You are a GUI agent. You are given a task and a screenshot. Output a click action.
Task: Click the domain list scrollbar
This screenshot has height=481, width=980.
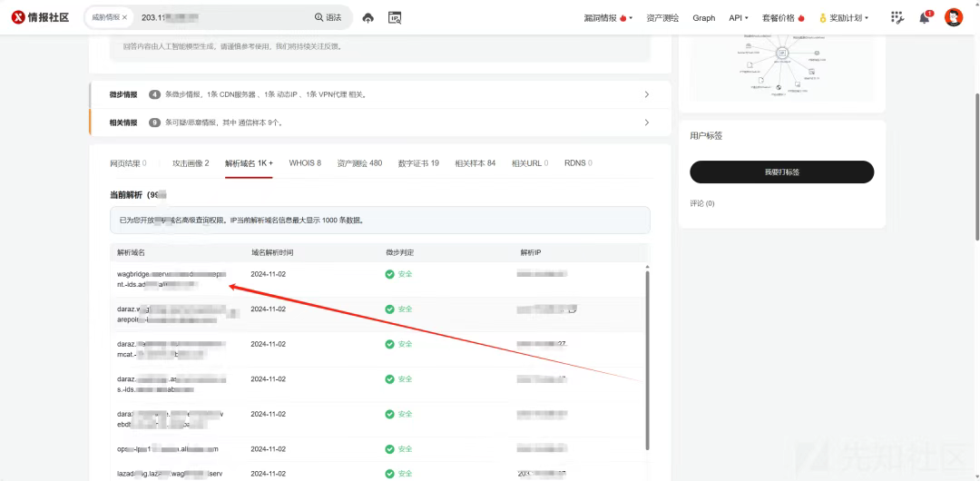click(x=647, y=359)
